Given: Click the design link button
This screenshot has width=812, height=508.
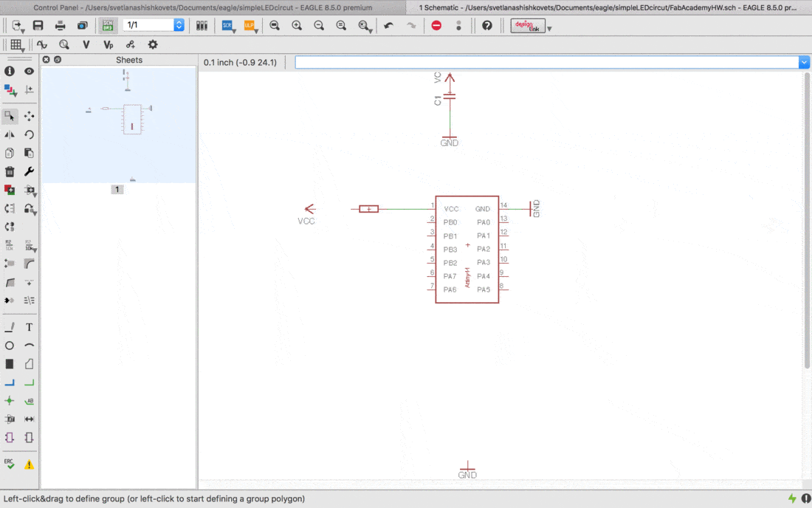Looking at the screenshot, I should (x=528, y=25).
